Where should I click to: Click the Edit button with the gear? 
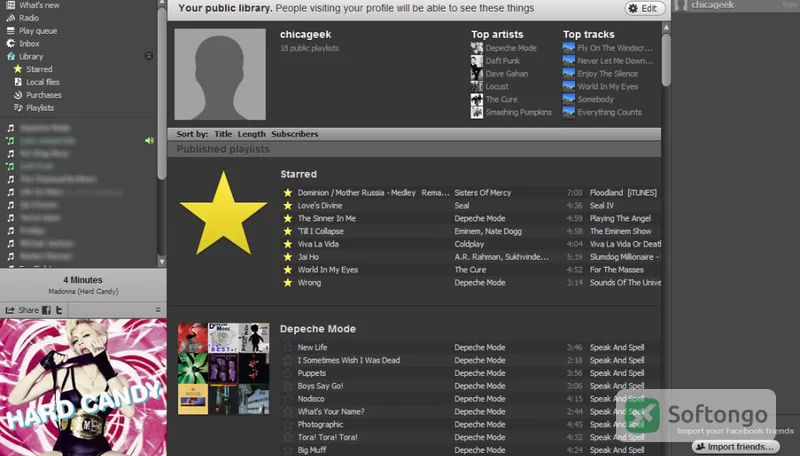[645, 8]
